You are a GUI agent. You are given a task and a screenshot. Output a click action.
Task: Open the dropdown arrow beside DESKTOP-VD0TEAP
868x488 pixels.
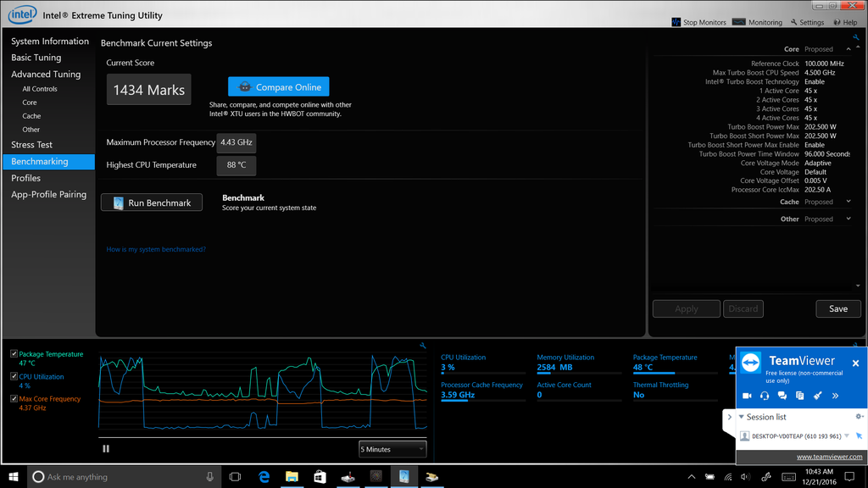click(847, 436)
